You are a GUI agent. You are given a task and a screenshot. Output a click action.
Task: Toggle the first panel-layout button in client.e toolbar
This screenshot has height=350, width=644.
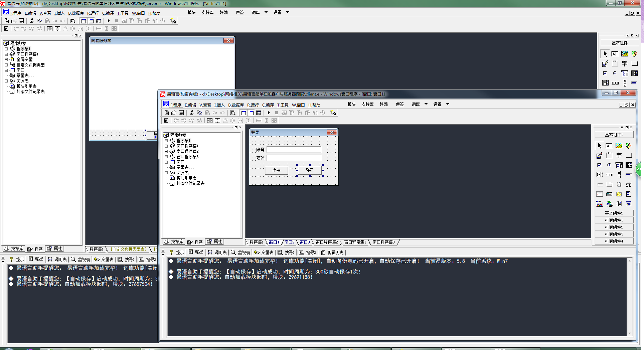[x=244, y=113]
